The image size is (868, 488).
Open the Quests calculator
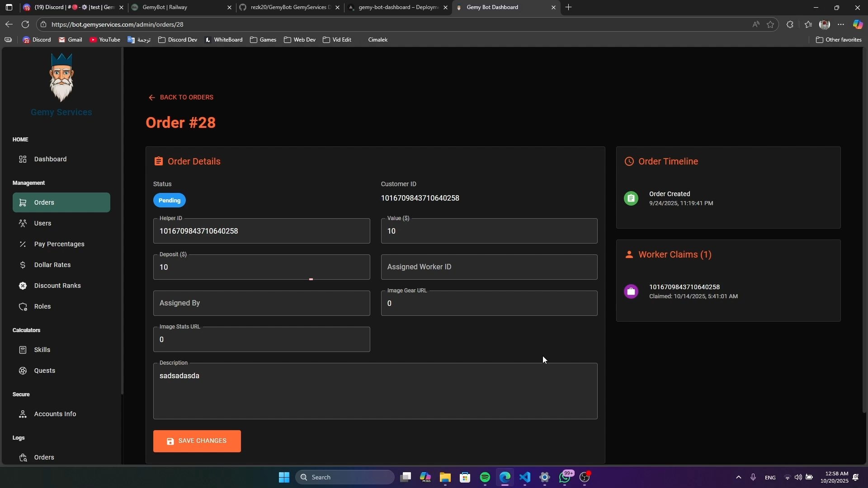(44, 371)
